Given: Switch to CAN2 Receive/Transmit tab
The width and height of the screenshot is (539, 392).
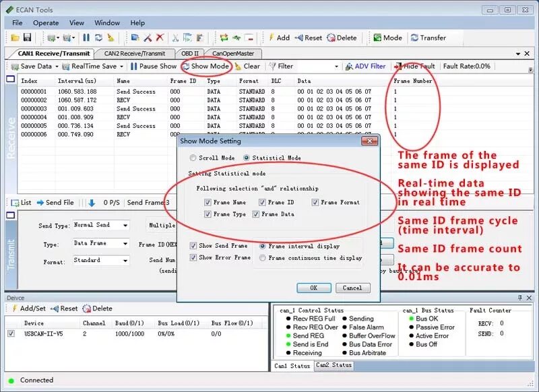Looking at the screenshot, I should (x=134, y=54).
